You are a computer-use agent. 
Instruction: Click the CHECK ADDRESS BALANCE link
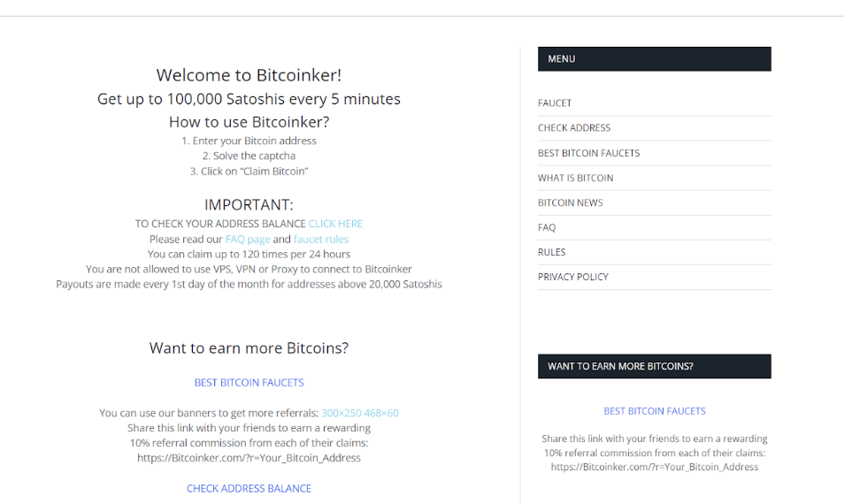tap(249, 488)
